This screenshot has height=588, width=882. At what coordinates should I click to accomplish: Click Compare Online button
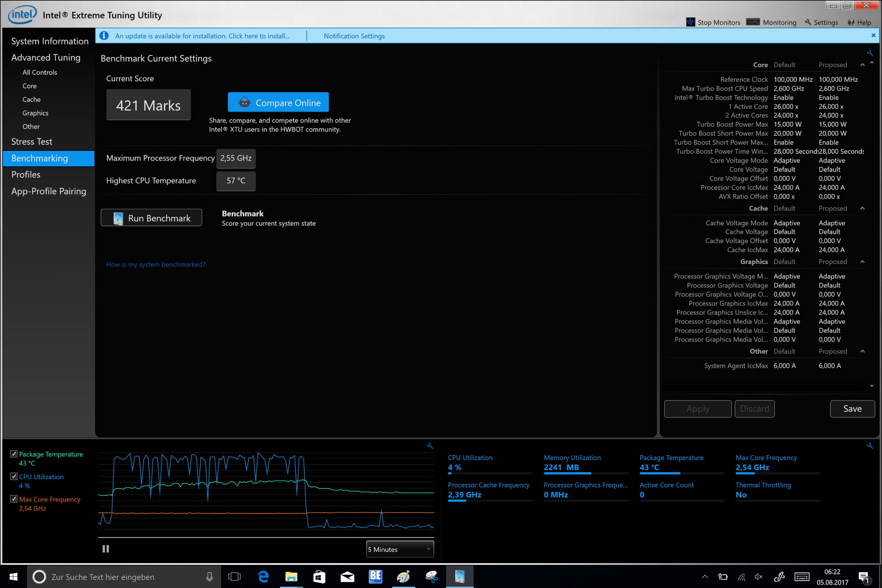pyautogui.click(x=278, y=102)
